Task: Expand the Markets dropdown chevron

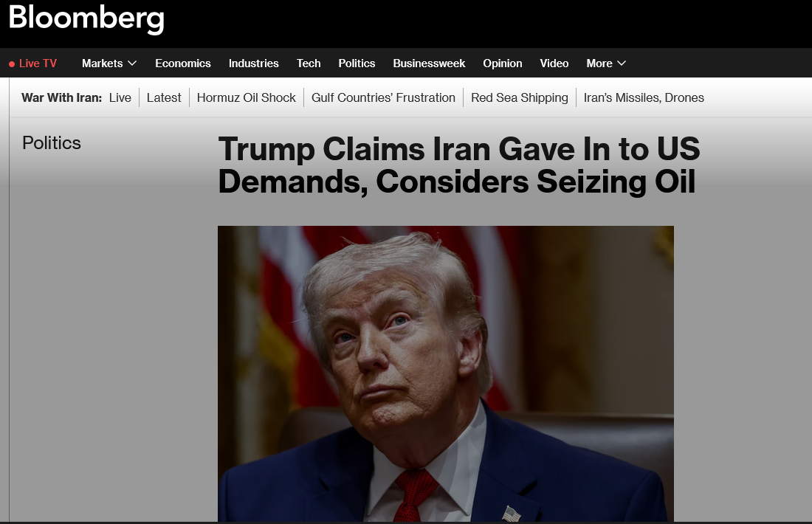Action: tap(132, 63)
